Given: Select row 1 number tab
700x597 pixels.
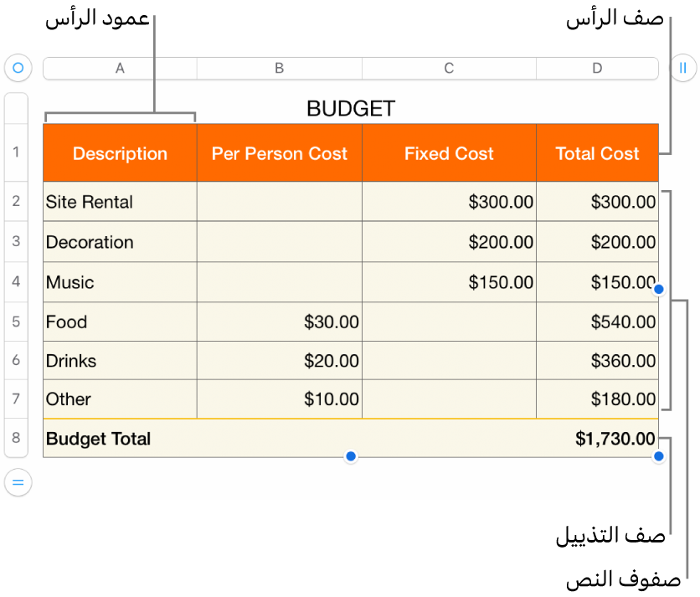Looking at the screenshot, I should click(16, 152).
